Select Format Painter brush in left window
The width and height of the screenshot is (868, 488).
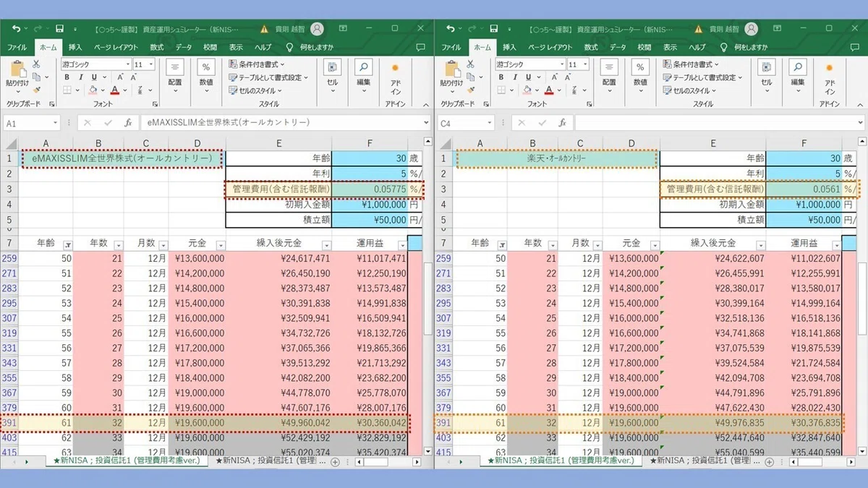pyautogui.click(x=35, y=90)
